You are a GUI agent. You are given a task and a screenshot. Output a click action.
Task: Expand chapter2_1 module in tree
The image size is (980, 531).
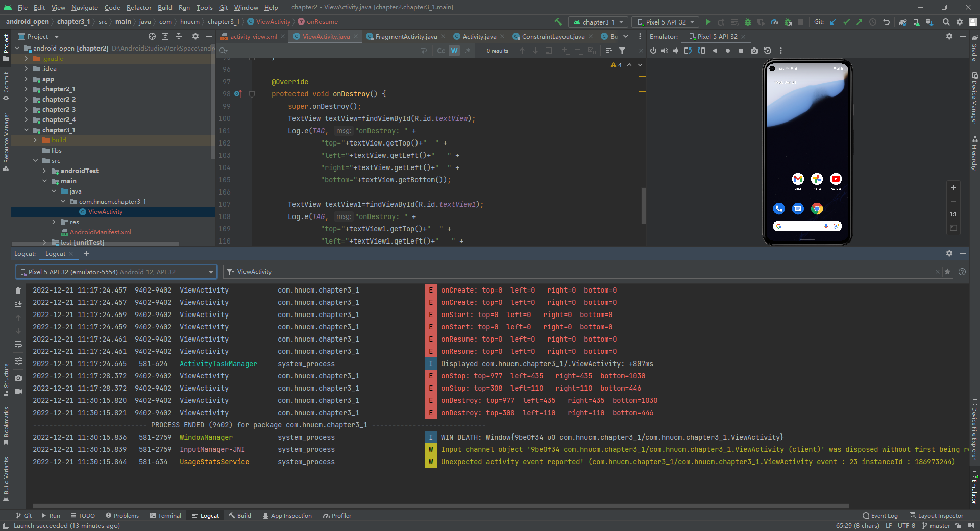pyautogui.click(x=26, y=89)
